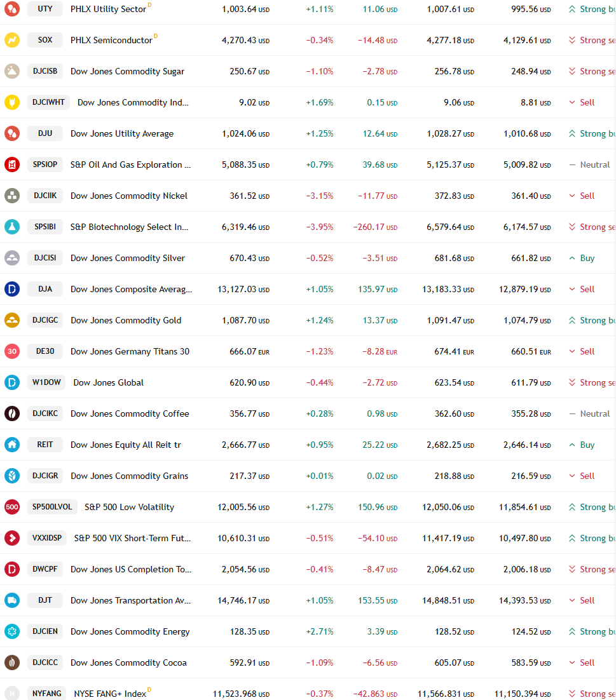Click the 1,074.79 USD low for DJCIGC
Viewport: 616px width, 700px height.
pos(527,321)
